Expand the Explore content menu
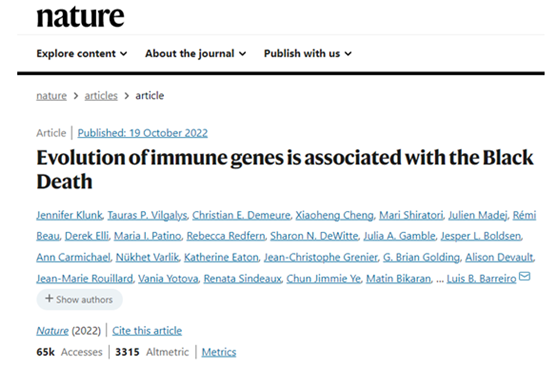The image size is (558, 368). pos(81,53)
